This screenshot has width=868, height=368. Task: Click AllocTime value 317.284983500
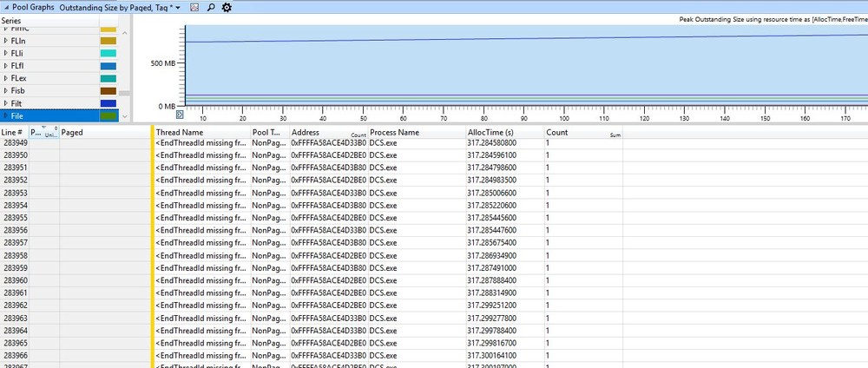coord(491,181)
